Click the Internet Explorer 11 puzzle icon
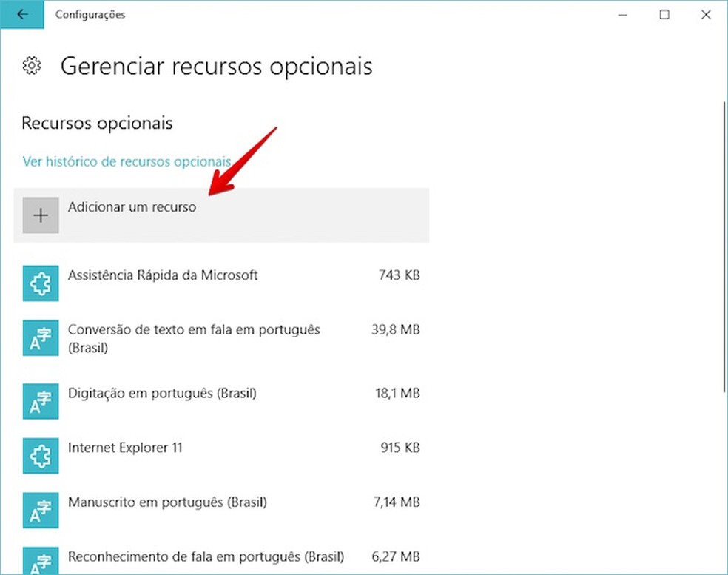 [x=41, y=456]
